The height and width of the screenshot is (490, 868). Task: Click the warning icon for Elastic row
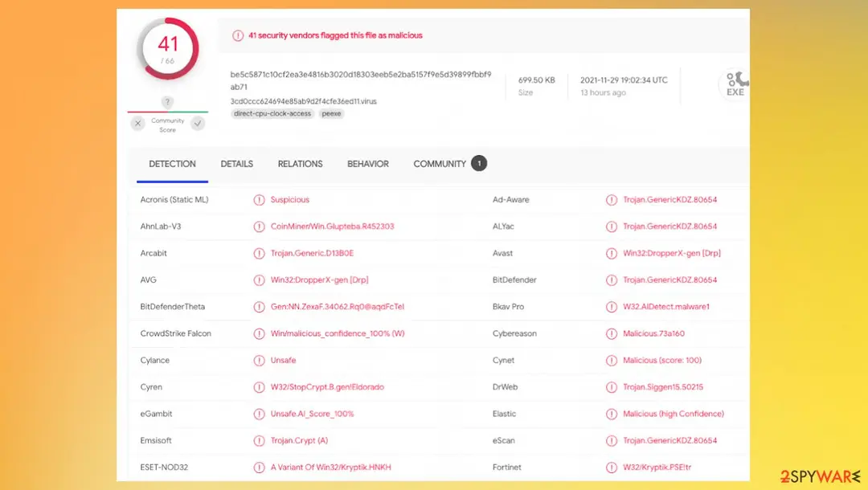[611, 414]
